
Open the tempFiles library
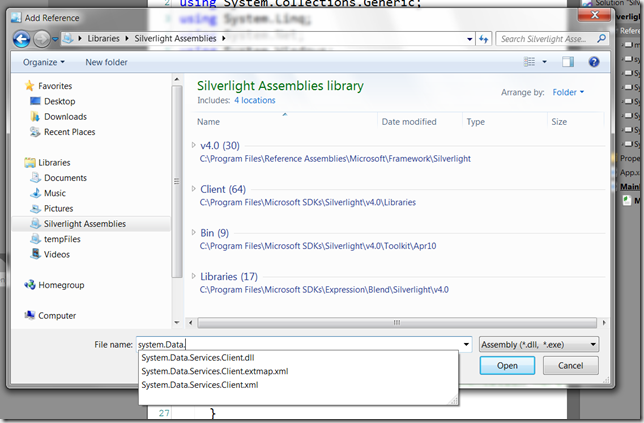pos(62,239)
